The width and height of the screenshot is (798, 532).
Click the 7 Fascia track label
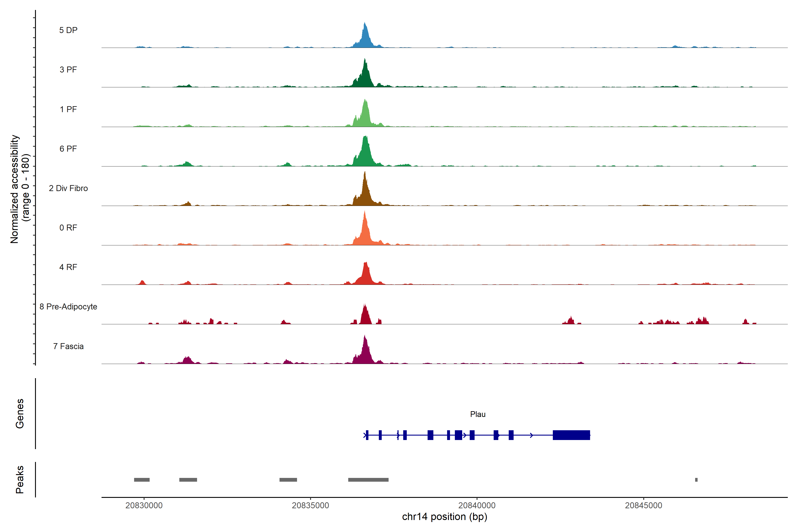(x=68, y=346)
